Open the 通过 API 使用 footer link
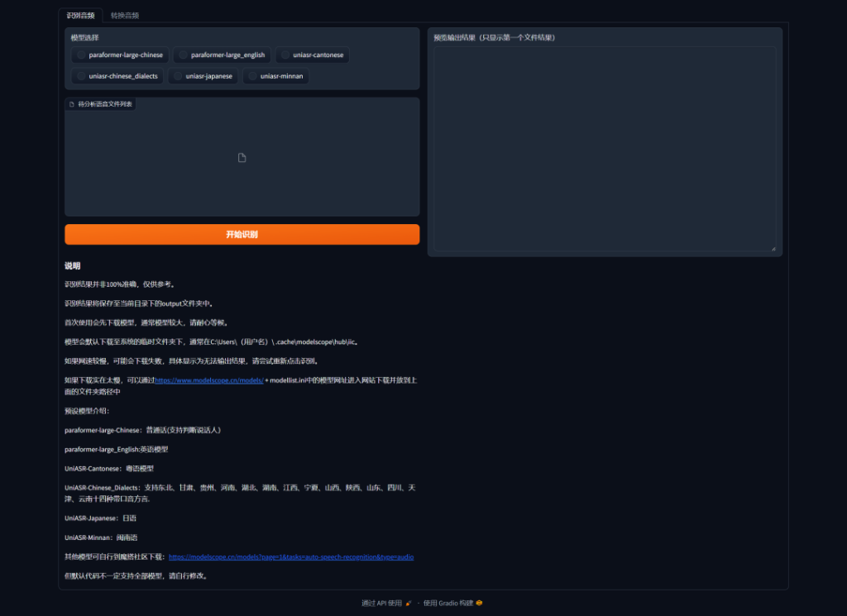847x616 pixels. point(381,603)
